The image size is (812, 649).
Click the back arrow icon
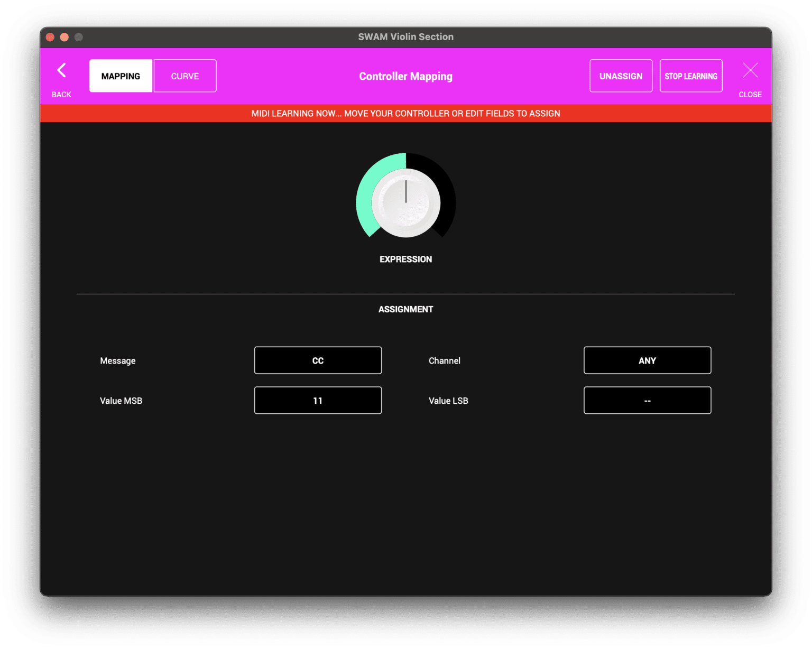click(61, 70)
